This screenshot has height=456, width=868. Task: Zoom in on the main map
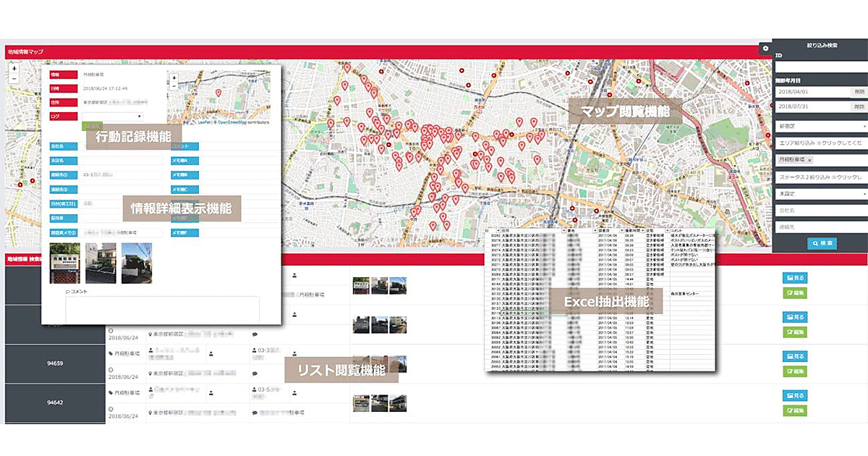(14, 68)
